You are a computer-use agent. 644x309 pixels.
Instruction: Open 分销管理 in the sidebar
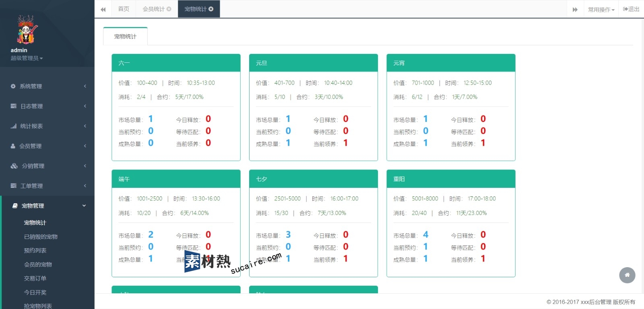tap(47, 166)
